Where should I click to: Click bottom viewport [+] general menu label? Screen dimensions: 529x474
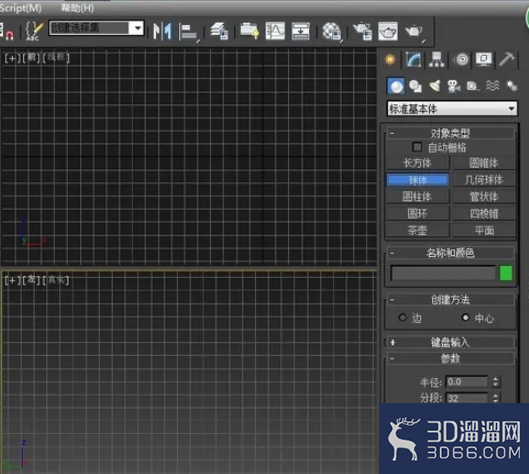pyautogui.click(x=12, y=280)
